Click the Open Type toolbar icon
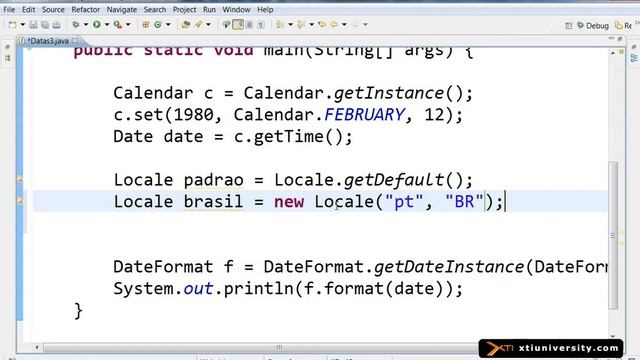 click(186, 25)
